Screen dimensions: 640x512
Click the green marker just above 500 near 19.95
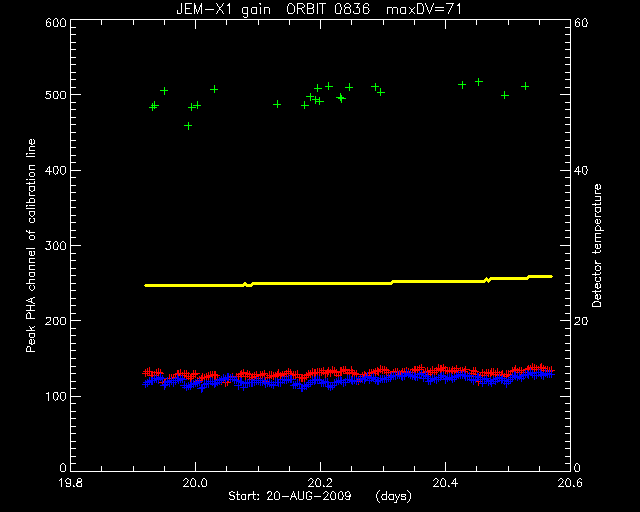click(164, 91)
